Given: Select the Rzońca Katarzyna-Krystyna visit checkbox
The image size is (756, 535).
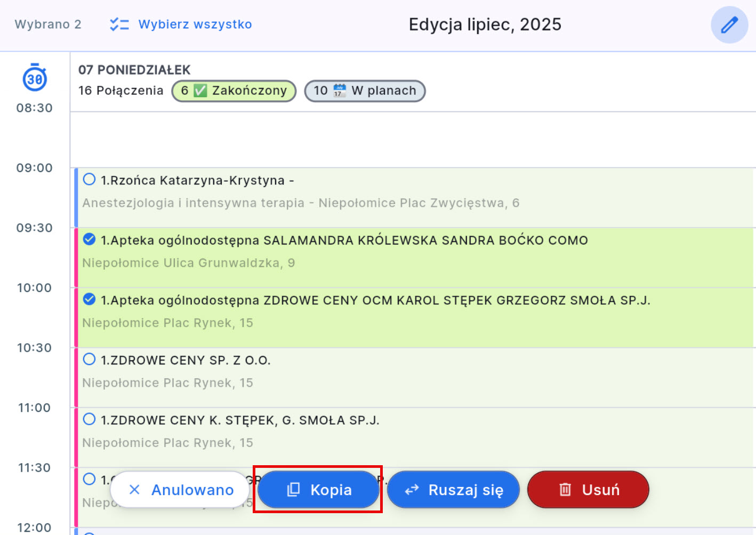Looking at the screenshot, I should tap(90, 180).
